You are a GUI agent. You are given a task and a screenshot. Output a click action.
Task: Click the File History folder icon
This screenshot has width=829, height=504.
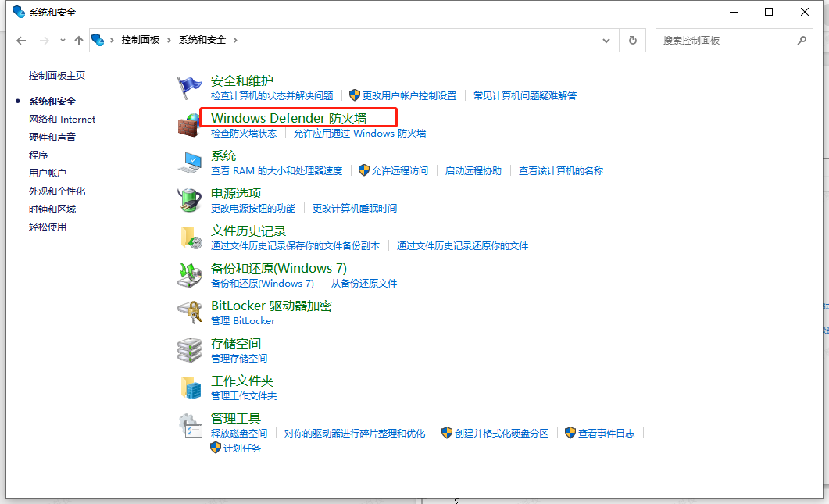(x=191, y=238)
